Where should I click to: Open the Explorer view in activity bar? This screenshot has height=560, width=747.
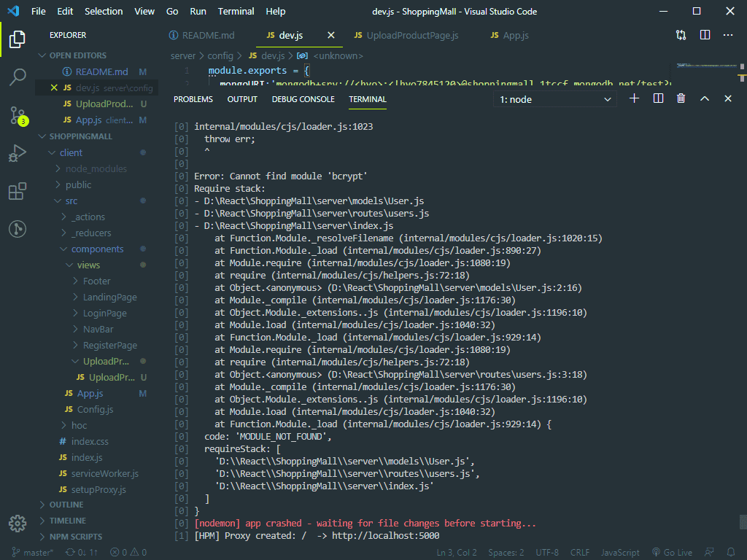(x=18, y=39)
